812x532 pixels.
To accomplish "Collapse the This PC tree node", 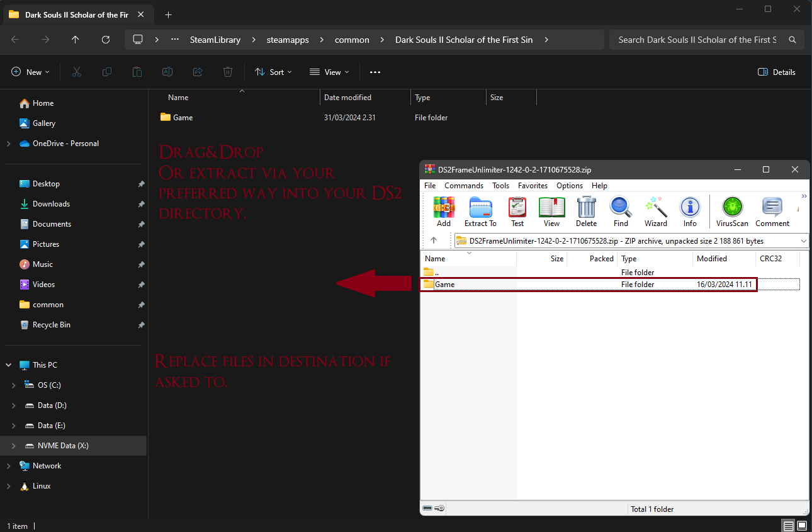I will coord(8,365).
